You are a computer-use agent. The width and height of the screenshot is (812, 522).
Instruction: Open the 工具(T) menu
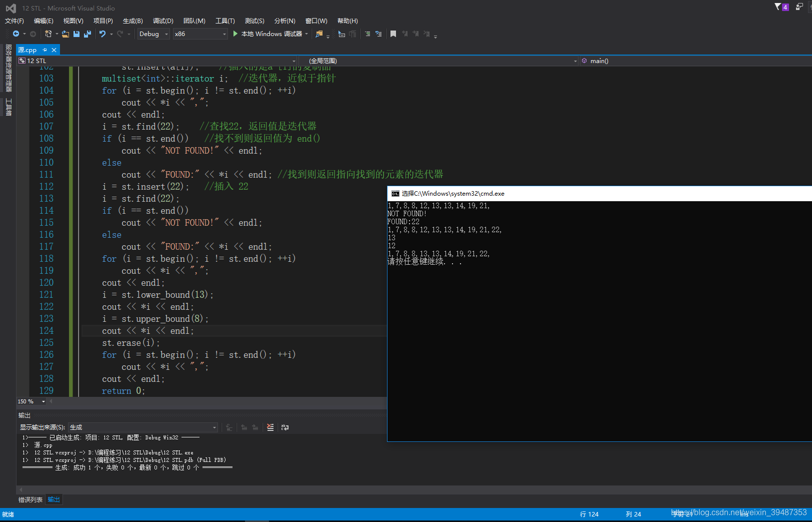coord(225,21)
